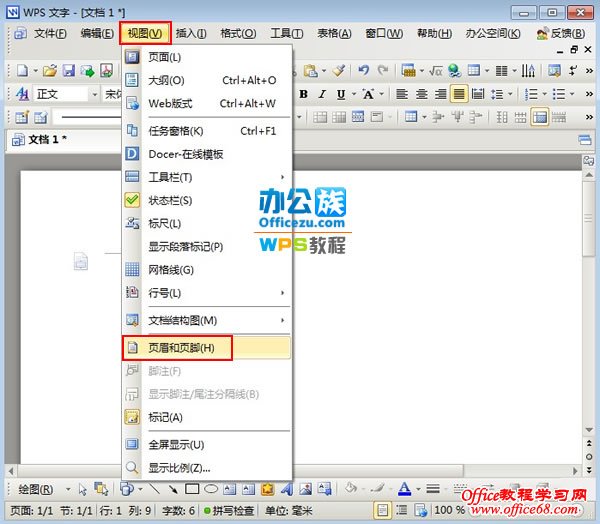Click the Feedback (反馈) button
This screenshot has width=600, height=524.
[x=561, y=34]
